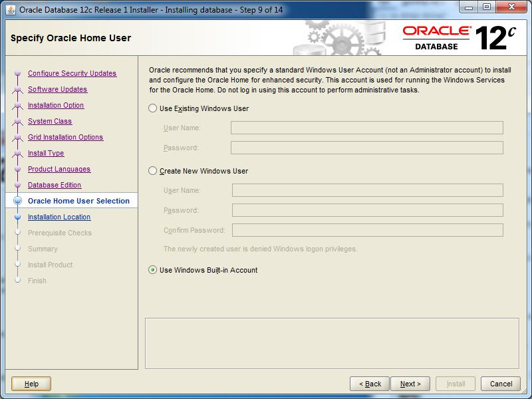Cancel the installation
Viewport: 532px width, 399px height.
501,384
